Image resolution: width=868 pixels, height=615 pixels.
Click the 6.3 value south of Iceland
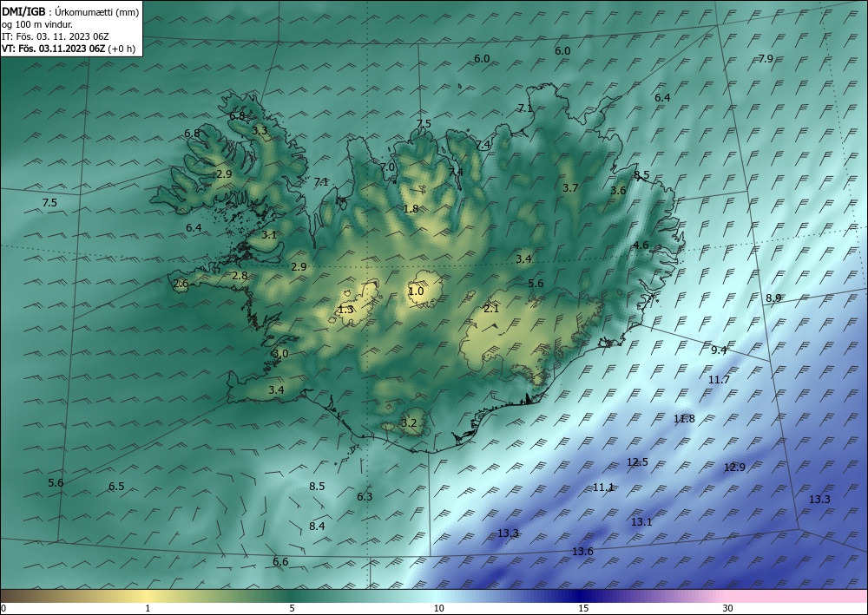365,496
